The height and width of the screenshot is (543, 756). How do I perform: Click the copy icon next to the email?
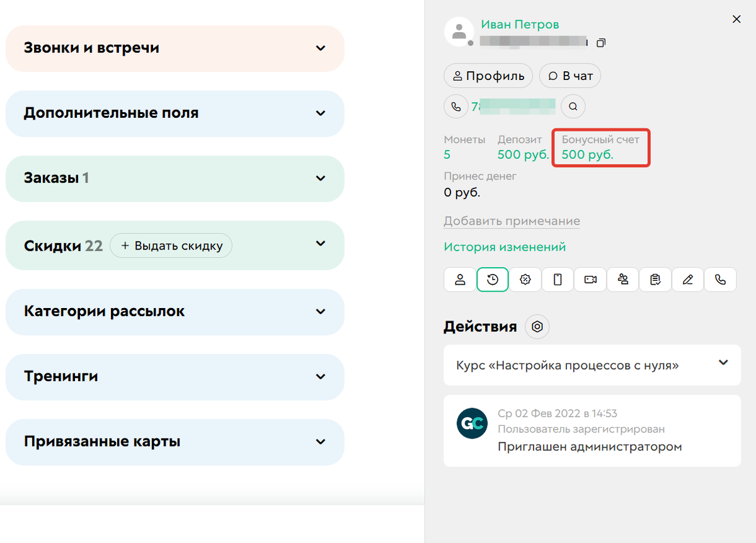pos(601,42)
